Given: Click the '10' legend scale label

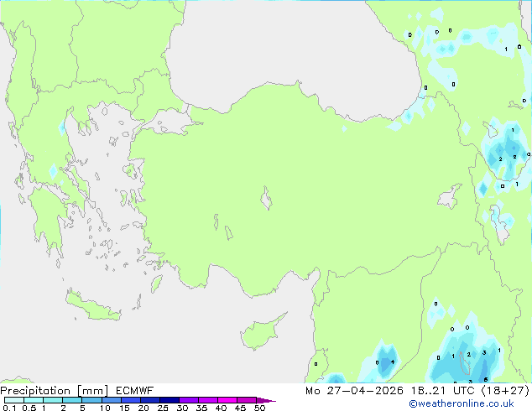Looking at the screenshot, I should tap(105, 408).
